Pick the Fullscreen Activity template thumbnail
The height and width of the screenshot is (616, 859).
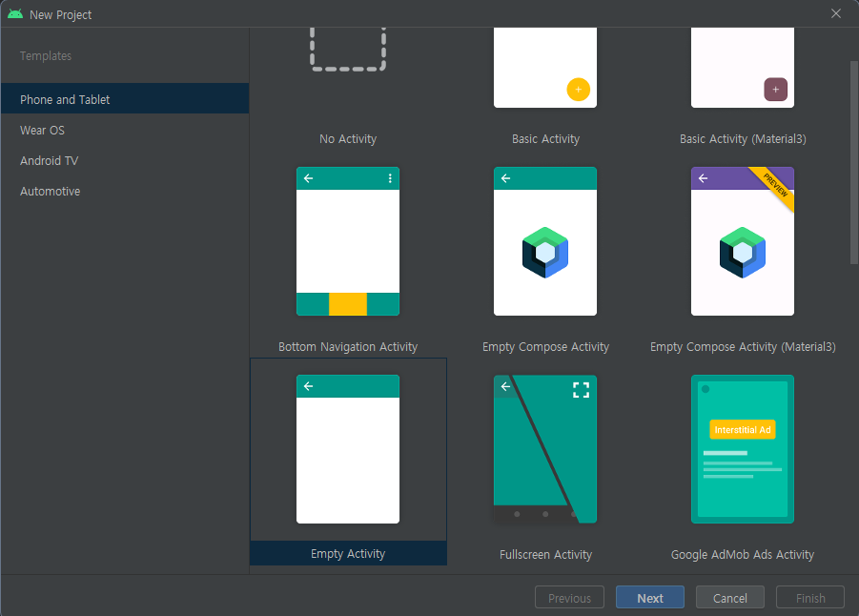click(545, 449)
